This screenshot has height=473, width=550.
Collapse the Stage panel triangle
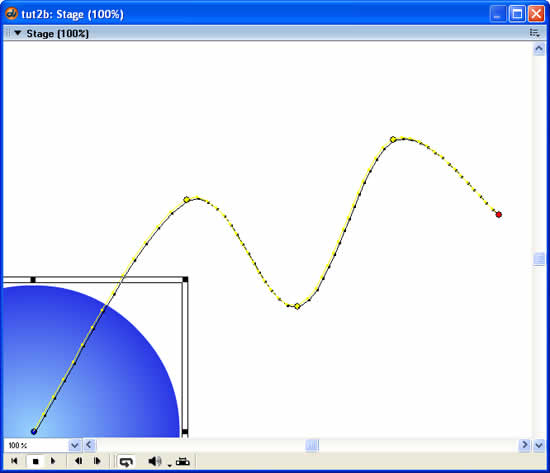click(x=17, y=33)
